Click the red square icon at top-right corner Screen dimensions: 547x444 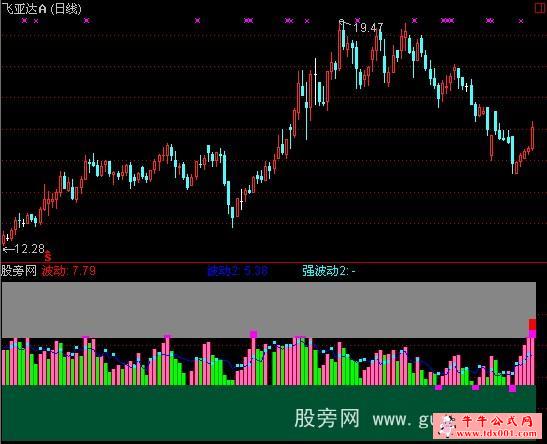[x=540, y=8]
